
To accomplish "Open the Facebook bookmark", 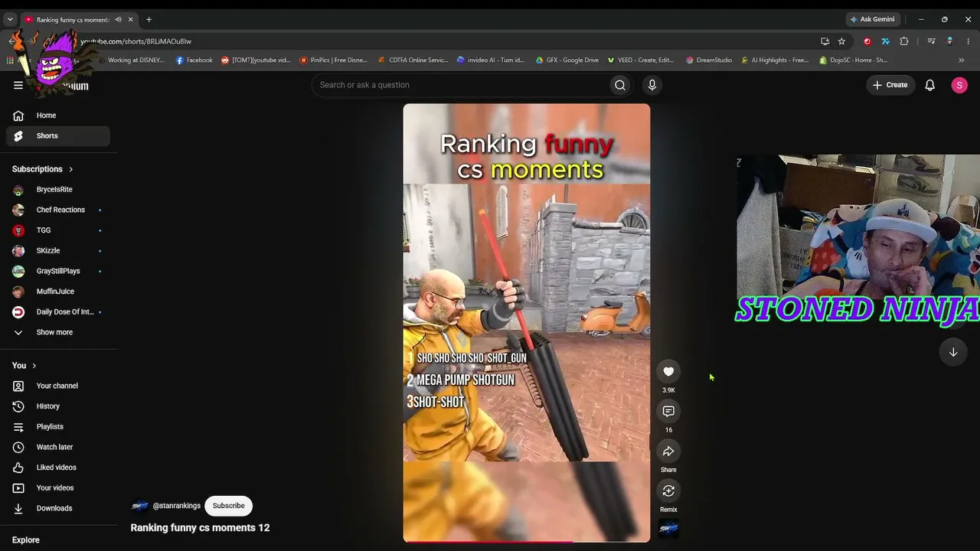I will coord(194,60).
